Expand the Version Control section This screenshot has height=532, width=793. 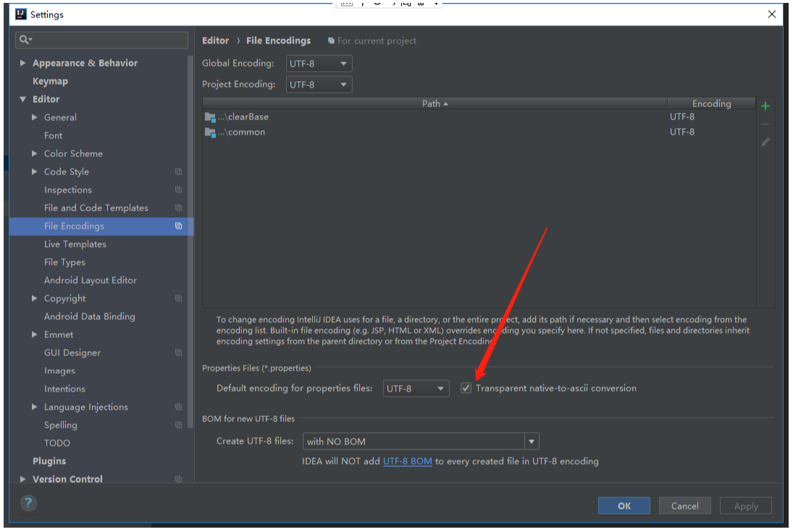click(x=22, y=479)
